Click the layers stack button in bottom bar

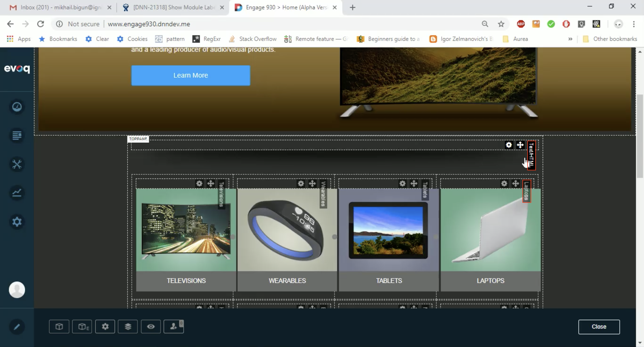tap(128, 327)
